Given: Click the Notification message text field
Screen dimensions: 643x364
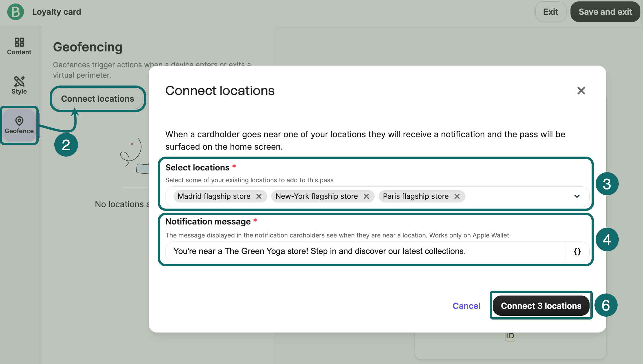Looking at the screenshot, I should (365, 252).
